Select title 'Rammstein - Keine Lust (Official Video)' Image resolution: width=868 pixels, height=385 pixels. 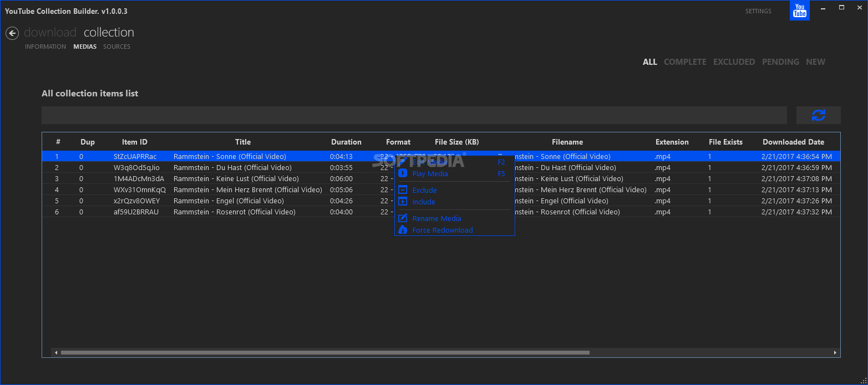coord(236,179)
